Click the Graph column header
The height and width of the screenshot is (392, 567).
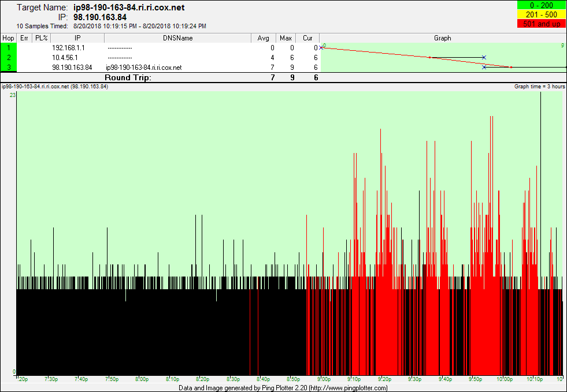pos(442,38)
